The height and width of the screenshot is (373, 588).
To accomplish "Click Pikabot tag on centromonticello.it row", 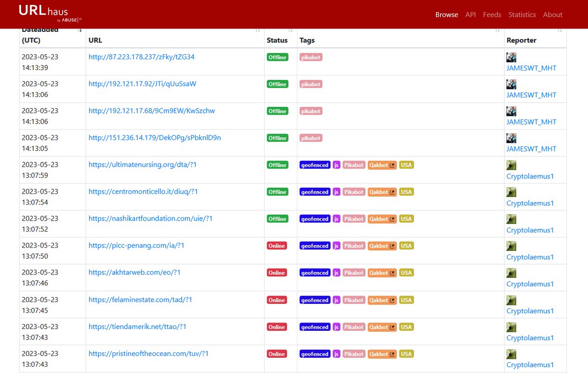I will 354,192.
